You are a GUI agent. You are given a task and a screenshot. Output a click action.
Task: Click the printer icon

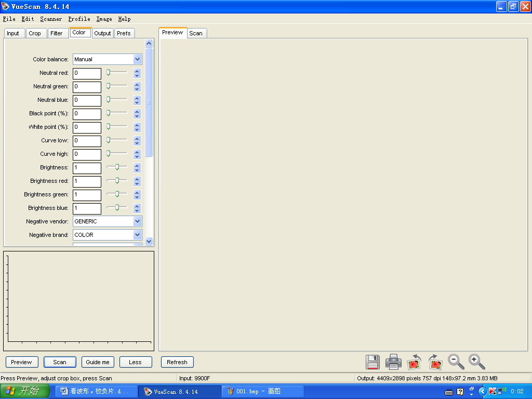pyautogui.click(x=393, y=362)
